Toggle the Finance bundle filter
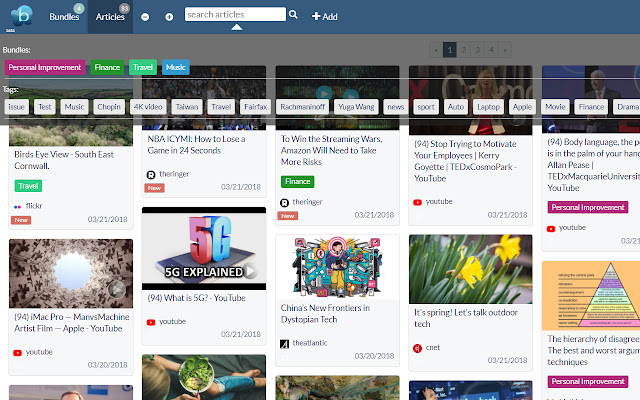The width and height of the screenshot is (640, 400). [x=107, y=68]
